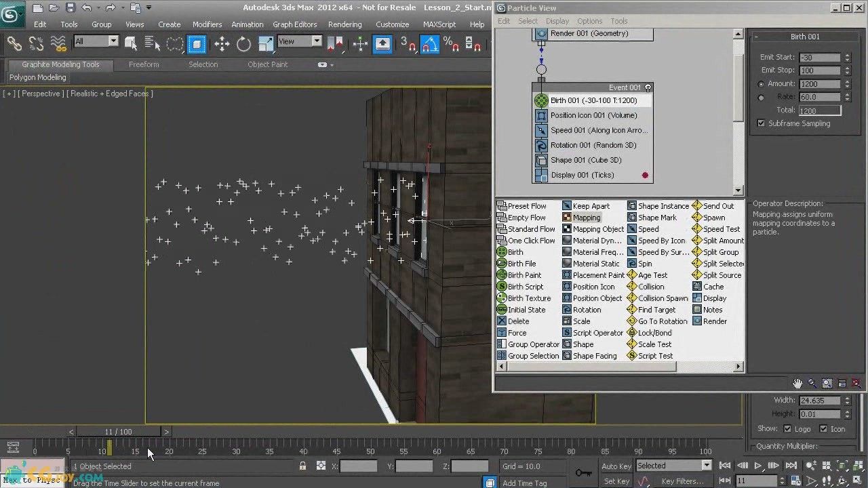Click the Pan hand tool in Particle View

pos(797,384)
